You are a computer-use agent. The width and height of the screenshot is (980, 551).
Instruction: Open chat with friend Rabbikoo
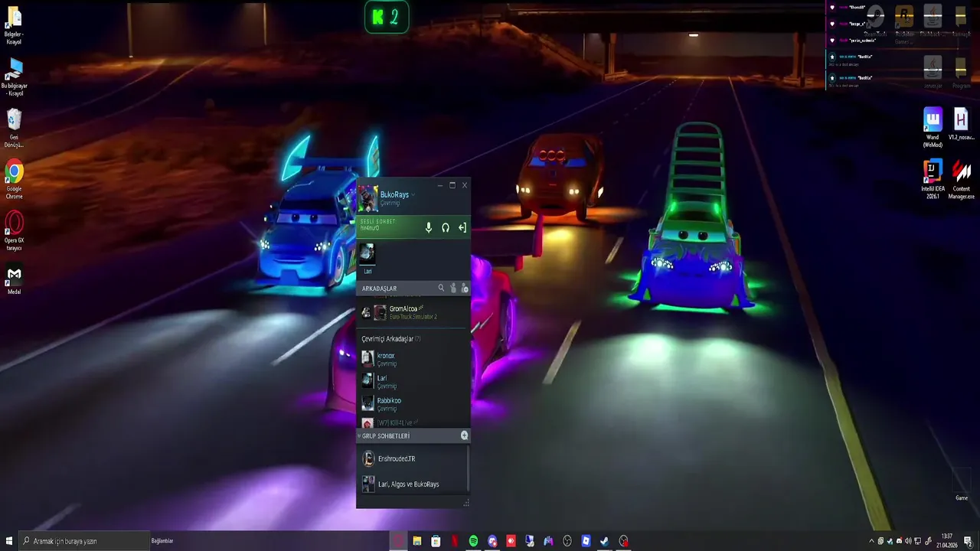pos(413,403)
